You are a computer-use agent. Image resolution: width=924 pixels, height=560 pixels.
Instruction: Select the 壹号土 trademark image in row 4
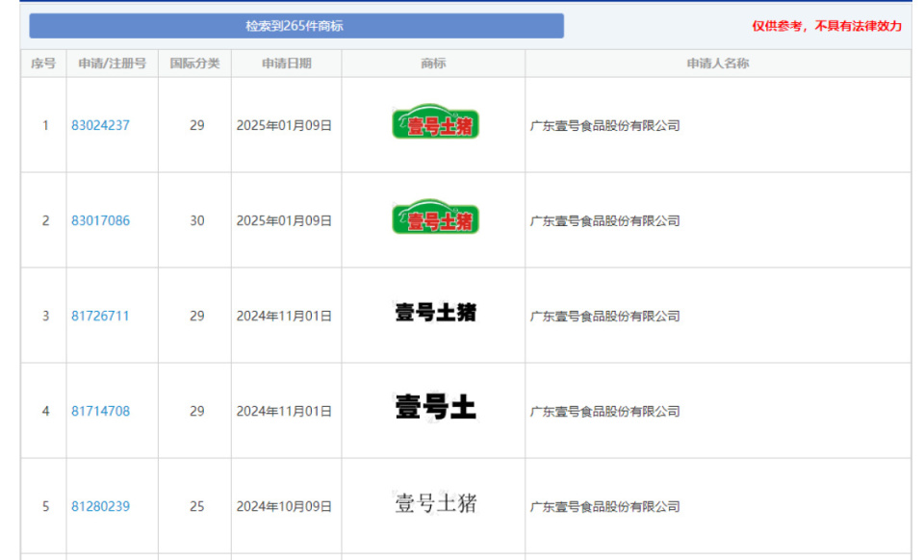[x=435, y=407]
